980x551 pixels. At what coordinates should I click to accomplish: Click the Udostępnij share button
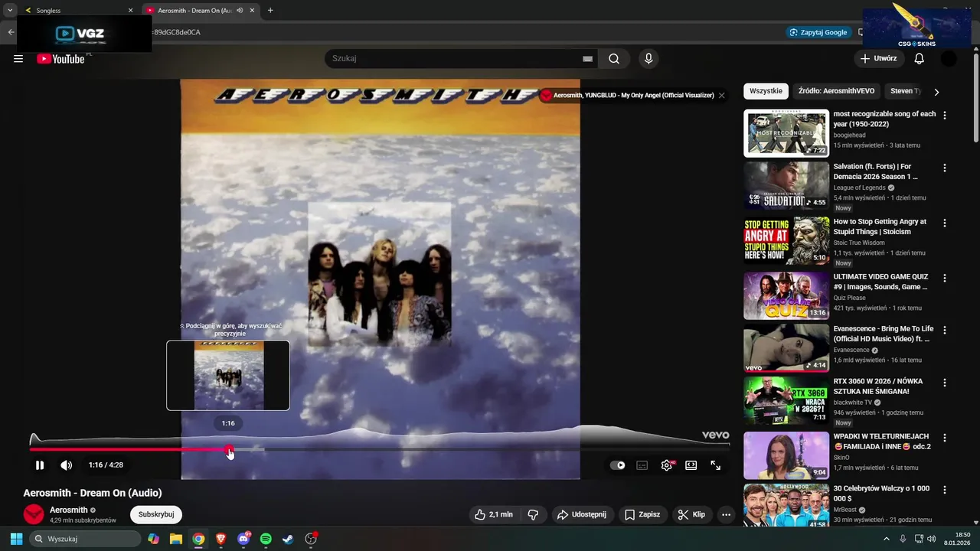point(582,515)
